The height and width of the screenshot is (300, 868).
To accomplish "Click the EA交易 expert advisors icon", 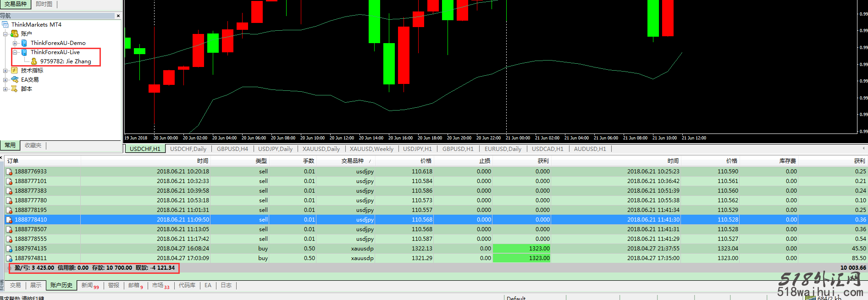I will point(14,79).
